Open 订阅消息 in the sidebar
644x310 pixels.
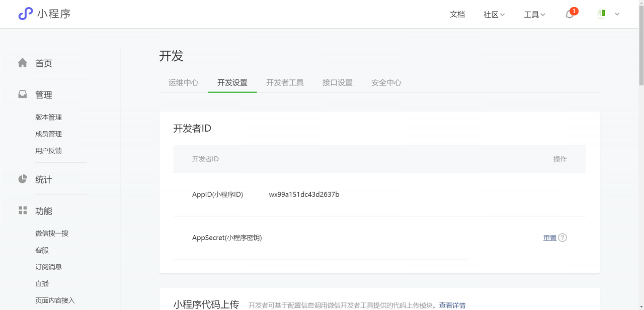pyautogui.click(x=48, y=266)
